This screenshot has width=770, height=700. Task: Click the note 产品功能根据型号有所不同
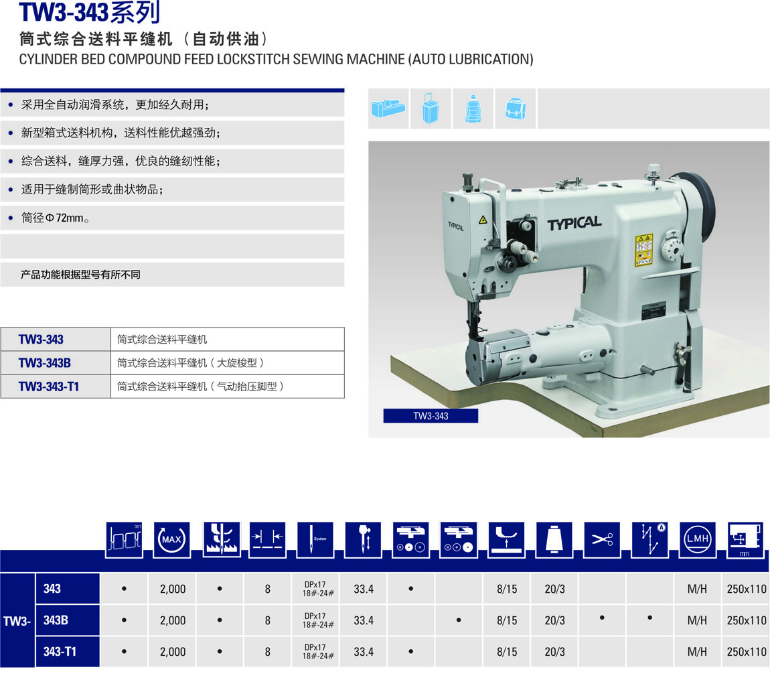[80, 275]
